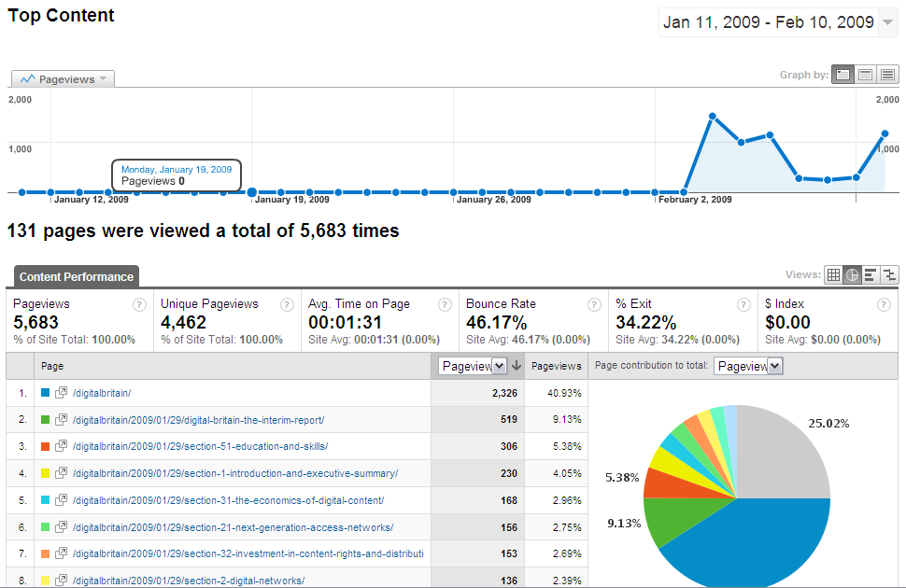The height and width of the screenshot is (588, 906).
Task: Graph the data by month
Action: 888,75
